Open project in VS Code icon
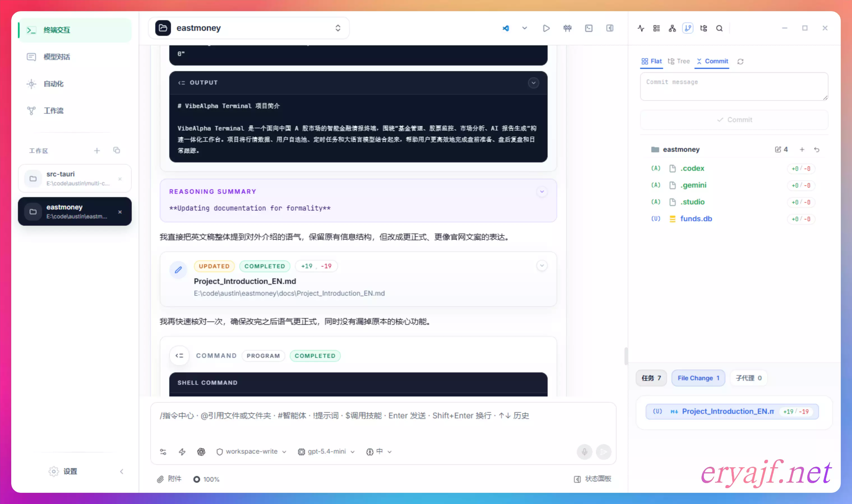Screen dimensions: 852x504 (506, 28)
